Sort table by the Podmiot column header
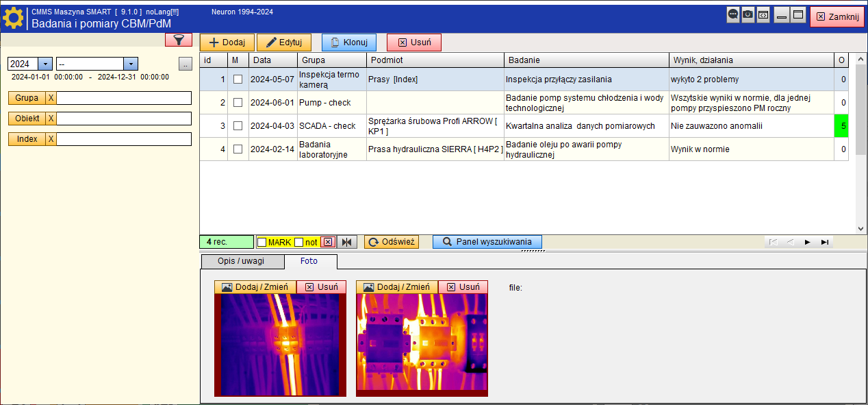The height and width of the screenshot is (405, 868). [x=435, y=60]
